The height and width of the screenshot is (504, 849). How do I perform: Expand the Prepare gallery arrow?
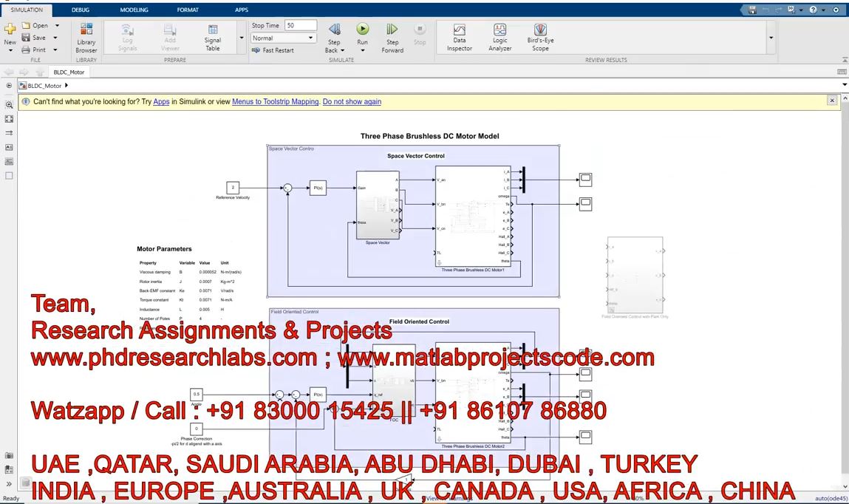[242, 38]
